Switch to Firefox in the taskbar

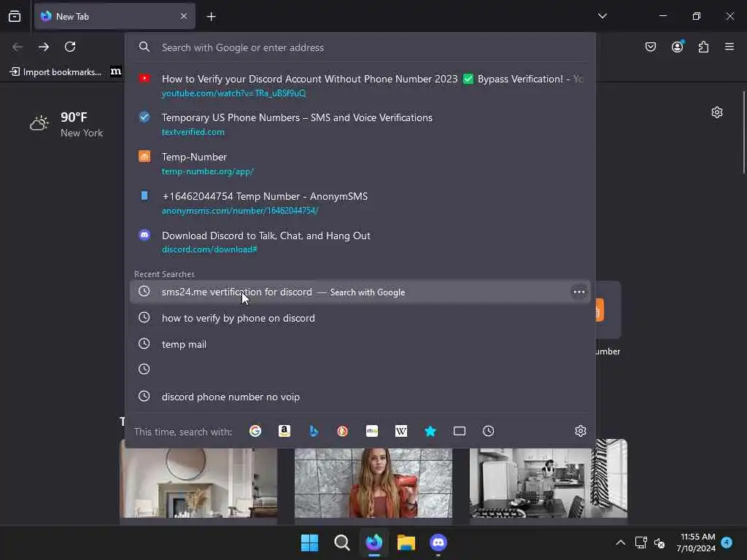pos(374,542)
